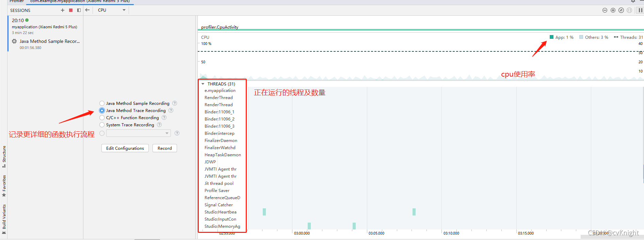Select the e.myapplication main thread row
Screen dimensions: 644x240
(x=220, y=91)
